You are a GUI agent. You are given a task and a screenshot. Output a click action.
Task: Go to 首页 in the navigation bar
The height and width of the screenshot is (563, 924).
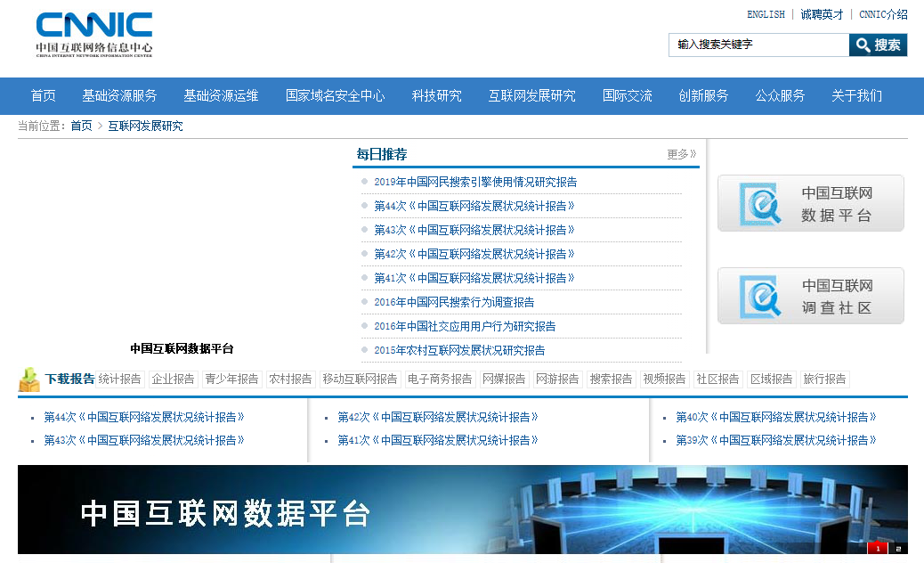point(43,95)
